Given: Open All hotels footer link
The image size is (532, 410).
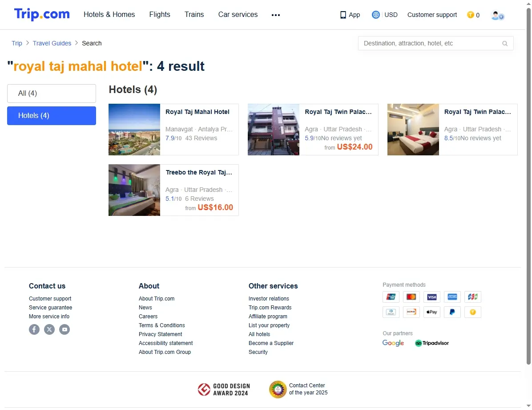Looking at the screenshot, I should coord(260,334).
